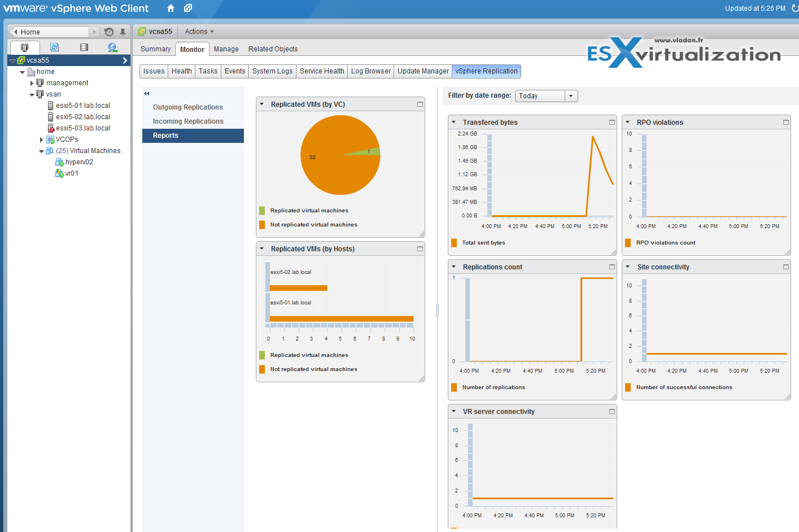Viewport: 799px width, 532px height.
Task: Select esxi5-01.lab.local host in tree
Action: tap(83, 106)
